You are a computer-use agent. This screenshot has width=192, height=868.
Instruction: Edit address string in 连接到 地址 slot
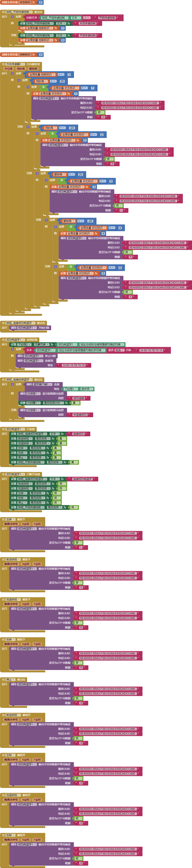point(74,365)
